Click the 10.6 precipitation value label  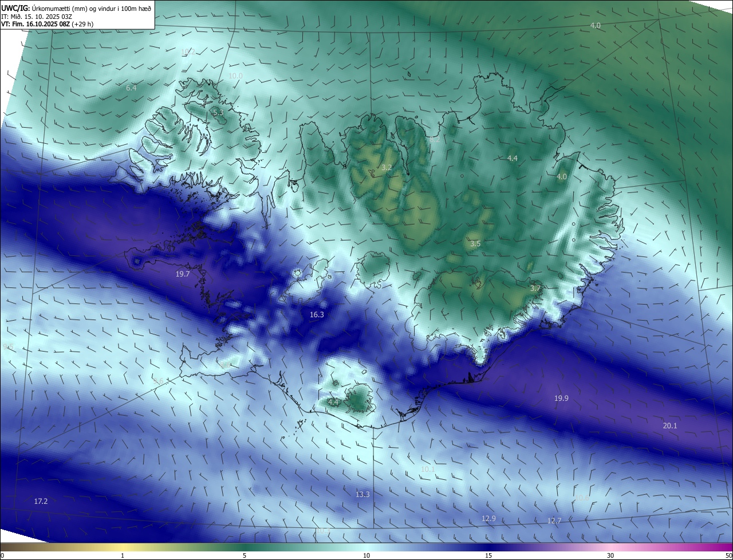click(581, 498)
